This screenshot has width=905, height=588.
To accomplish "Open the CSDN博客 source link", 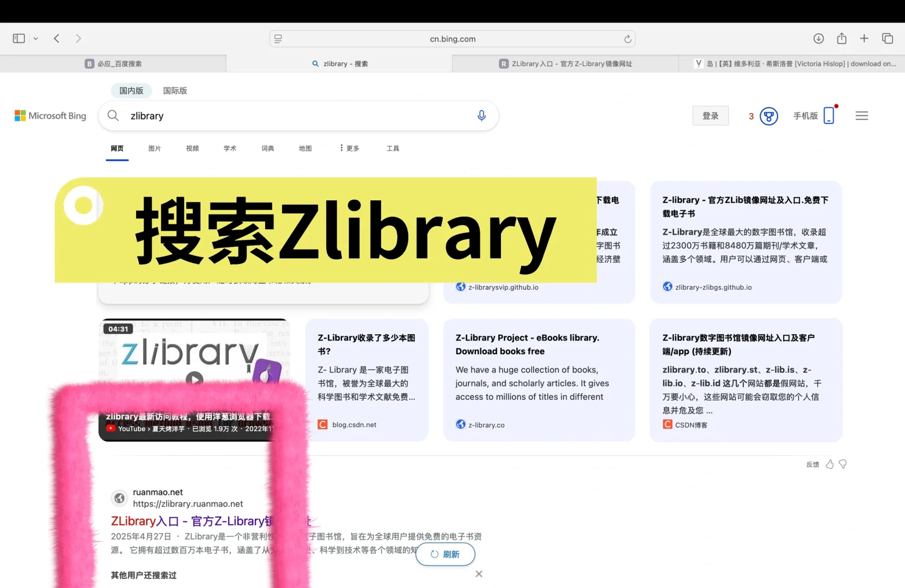I will 691,425.
